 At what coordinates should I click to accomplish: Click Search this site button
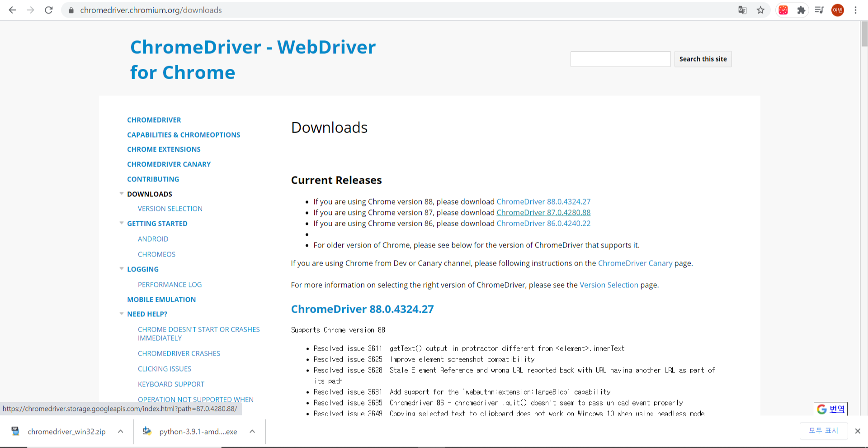click(703, 59)
